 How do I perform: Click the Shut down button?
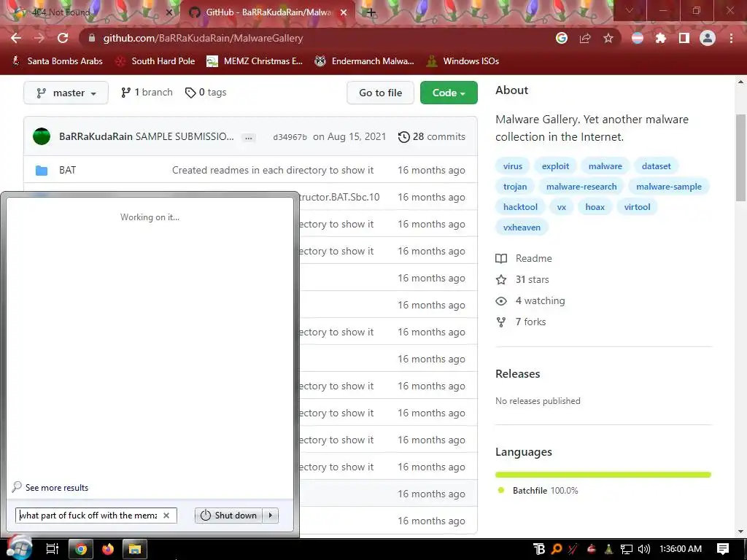(x=228, y=516)
